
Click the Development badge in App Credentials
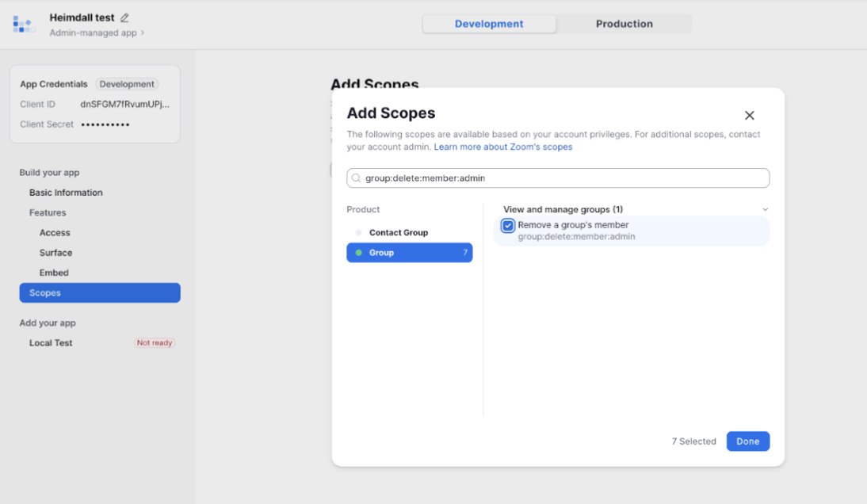(127, 84)
